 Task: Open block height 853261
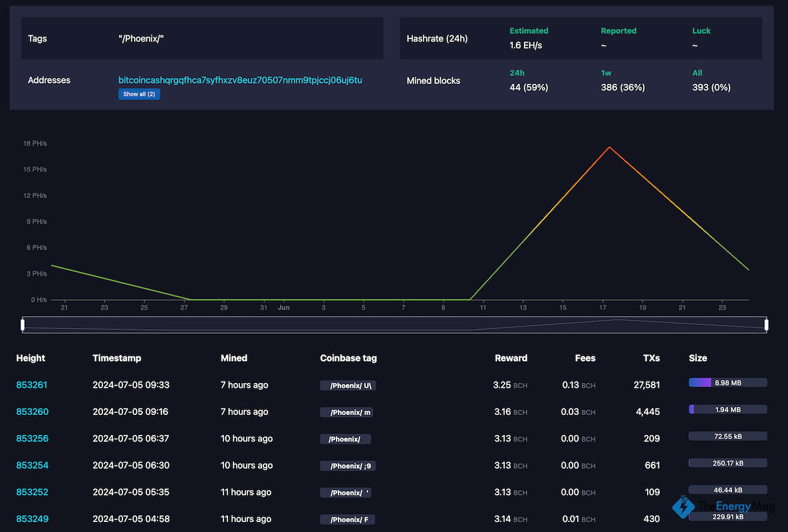(32, 385)
